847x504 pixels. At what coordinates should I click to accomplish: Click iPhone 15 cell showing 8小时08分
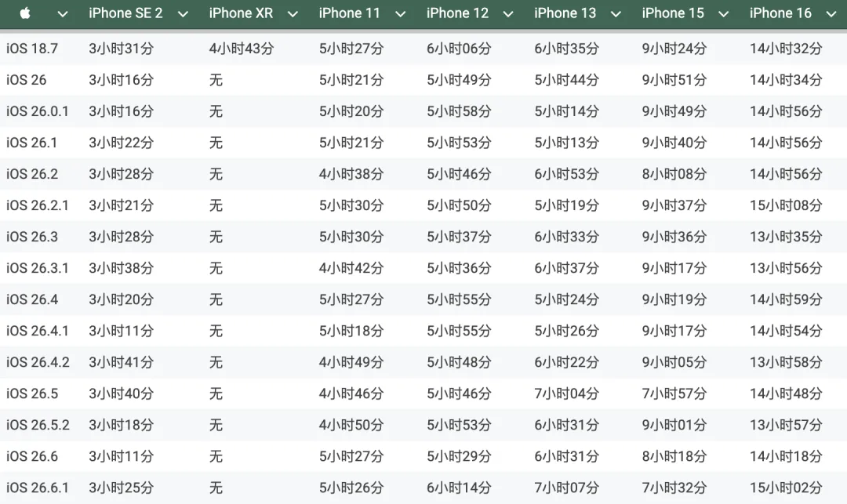(x=674, y=174)
